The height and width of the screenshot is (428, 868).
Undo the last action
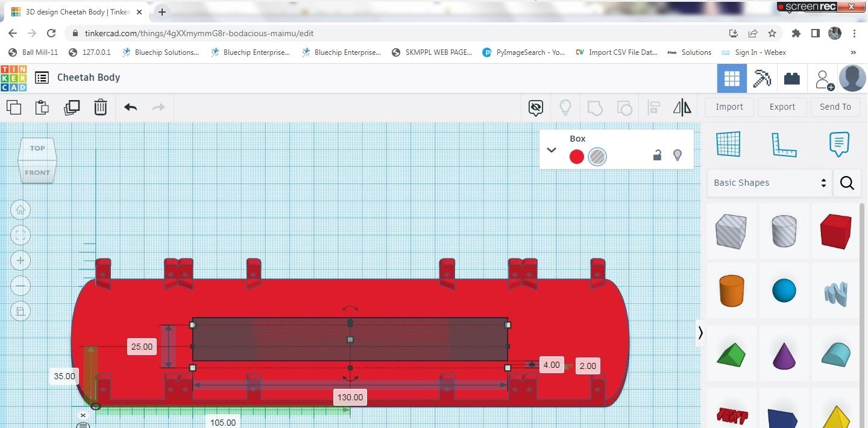(x=130, y=107)
